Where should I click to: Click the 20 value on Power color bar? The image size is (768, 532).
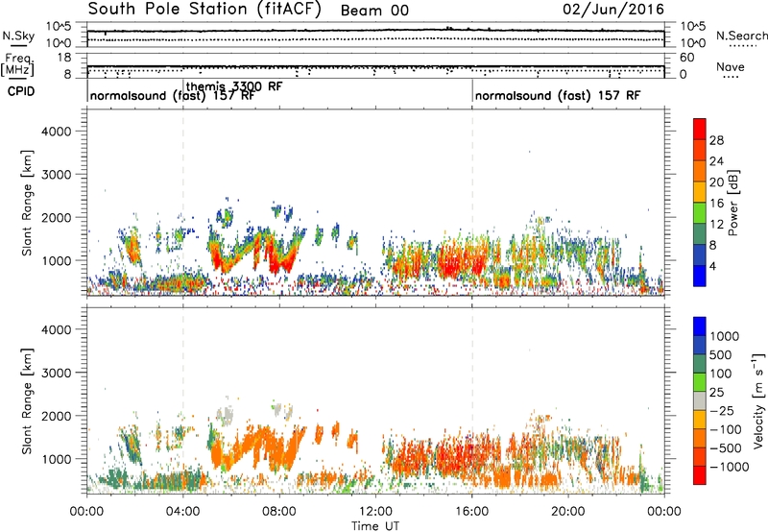(x=716, y=182)
